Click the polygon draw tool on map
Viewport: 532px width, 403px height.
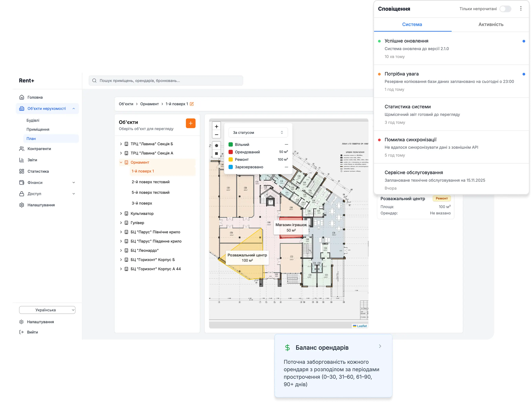[216, 146]
